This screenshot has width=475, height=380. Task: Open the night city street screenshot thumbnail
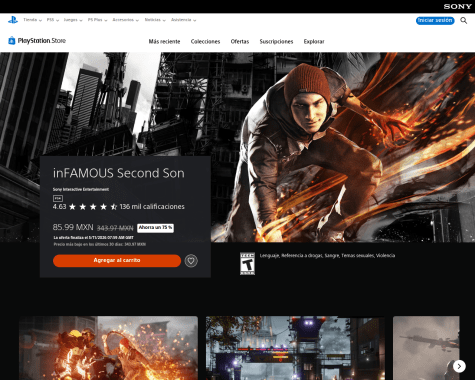[295, 348]
